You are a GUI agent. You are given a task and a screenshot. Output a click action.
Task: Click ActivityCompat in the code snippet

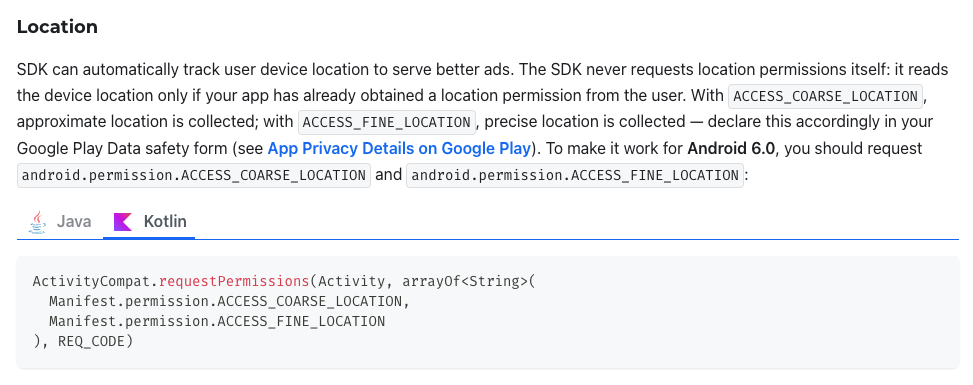(92, 281)
